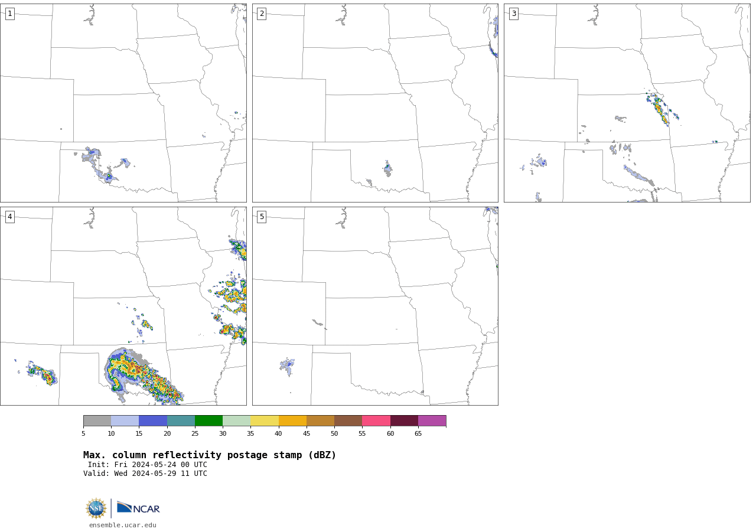The width and height of the screenshot is (756, 532).
Task: Click the NSF logo emblem
Action: pos(96,508)
